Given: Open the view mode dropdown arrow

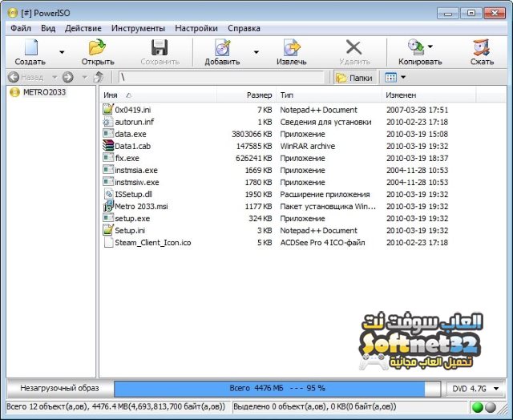Looking at the screenshot, I should [403, 77].
